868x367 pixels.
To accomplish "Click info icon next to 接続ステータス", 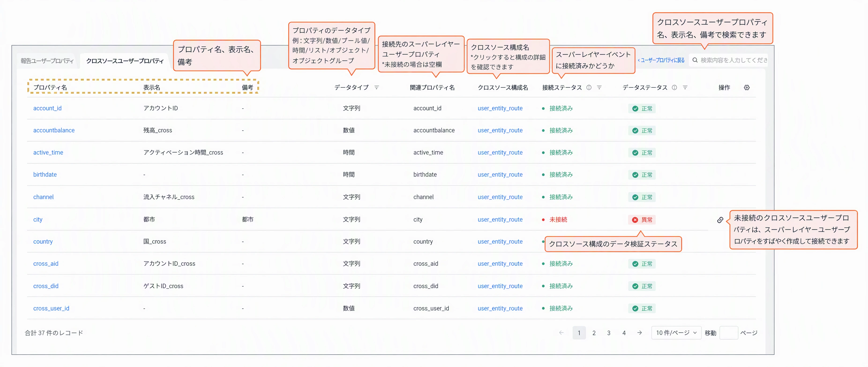I will [x=589, y=87].
